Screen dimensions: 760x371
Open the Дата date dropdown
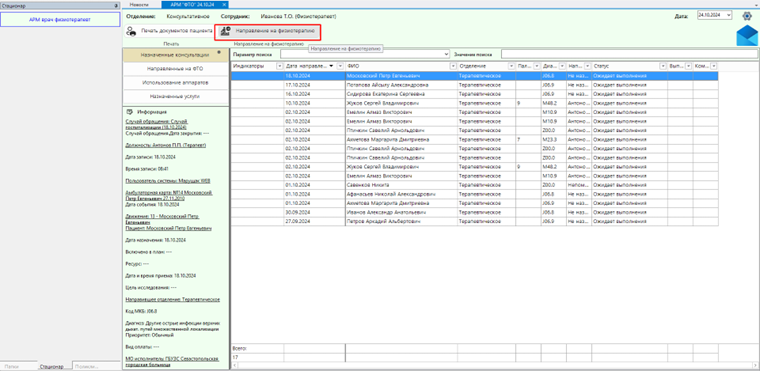729,16
